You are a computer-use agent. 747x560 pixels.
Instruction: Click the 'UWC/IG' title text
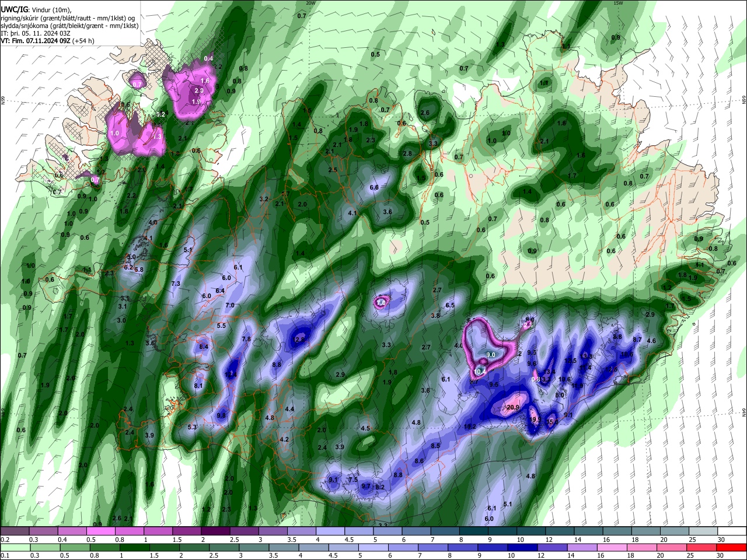(14, 9)
